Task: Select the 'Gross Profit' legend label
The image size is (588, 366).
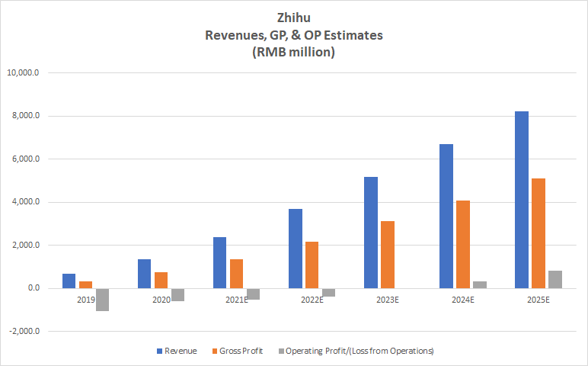Action: pyautogui.click(x=241, y=351)
